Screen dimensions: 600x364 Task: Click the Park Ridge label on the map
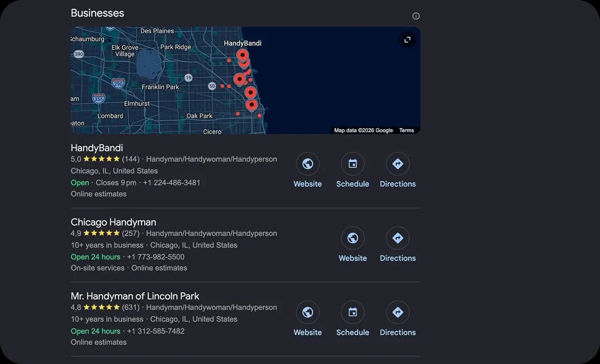tap(176, 47)
